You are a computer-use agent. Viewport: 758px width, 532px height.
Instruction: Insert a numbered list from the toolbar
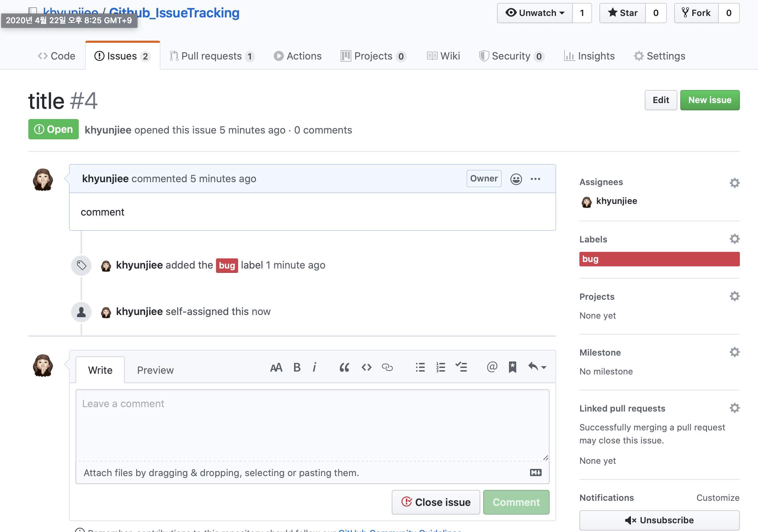pyautogui.click(x=440, y=368)
